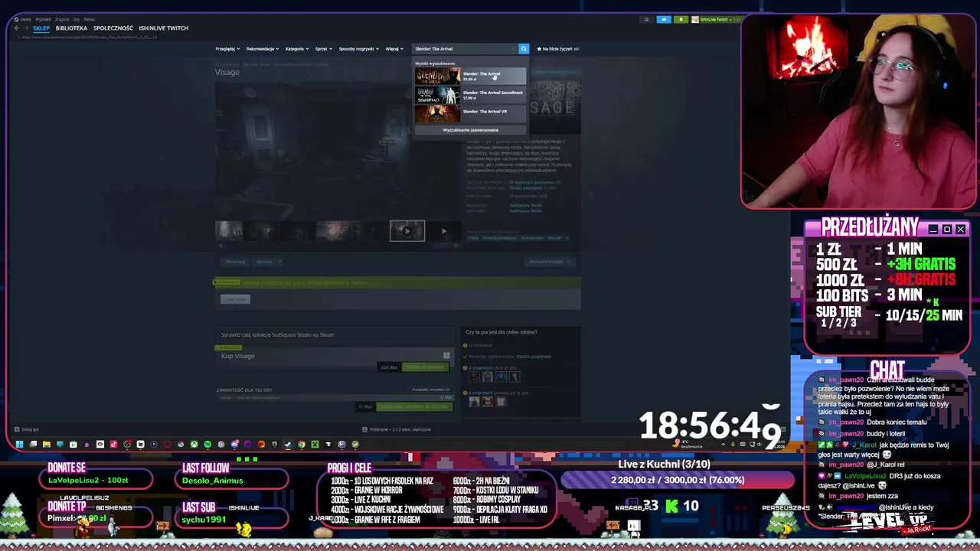Viewport: 980px width, 551px height.
Task: Open the Rekomendacje dropdown
Action: pos(263,49)
